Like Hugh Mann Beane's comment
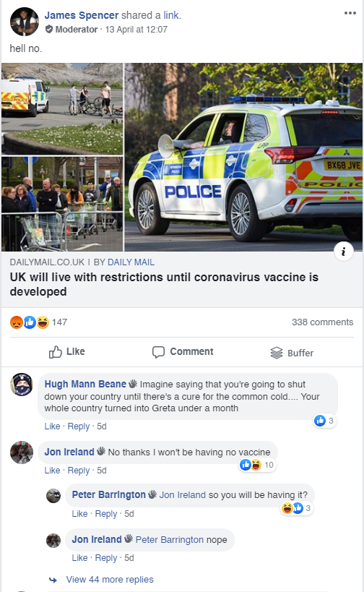 (52, 426)
